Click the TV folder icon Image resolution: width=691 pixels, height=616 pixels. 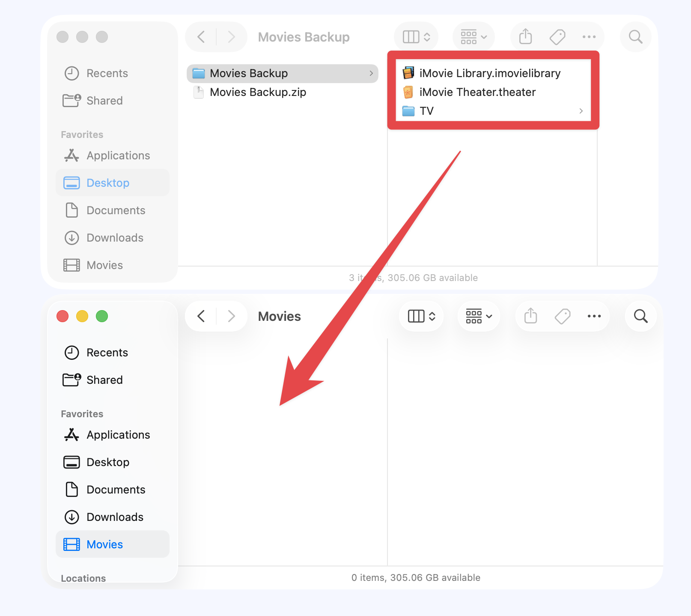pos(408,111)
